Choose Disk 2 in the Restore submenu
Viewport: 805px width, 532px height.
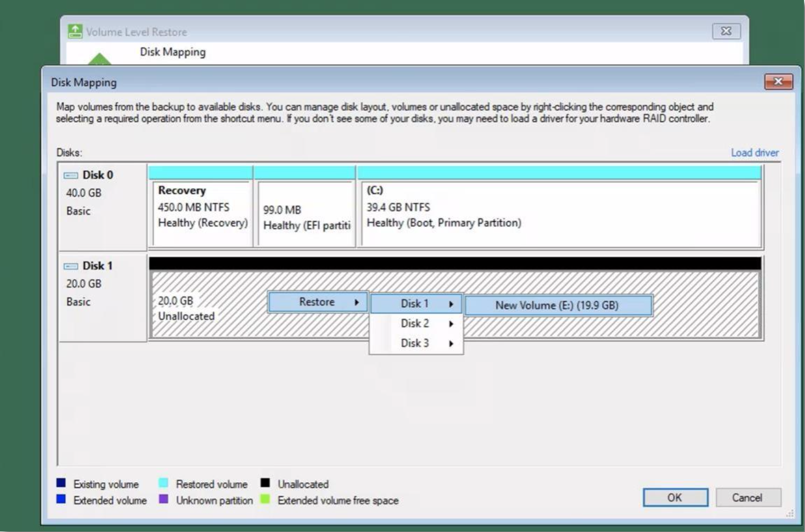(416, 323)
